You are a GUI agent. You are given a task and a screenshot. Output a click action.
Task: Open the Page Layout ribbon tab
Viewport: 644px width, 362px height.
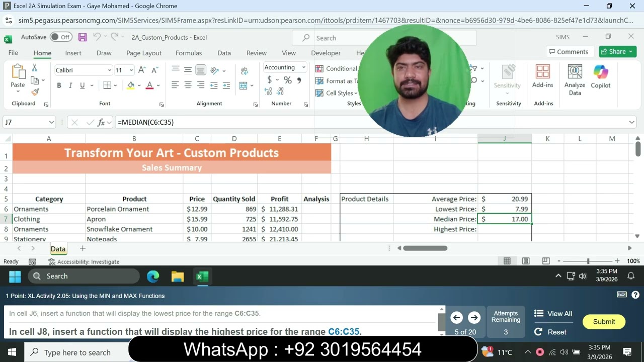[x=144, y=53]
